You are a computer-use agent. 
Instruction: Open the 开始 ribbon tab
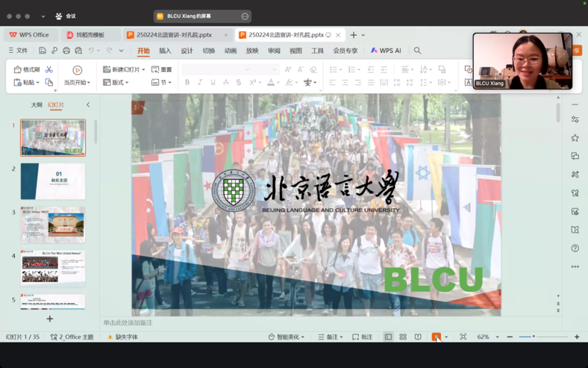click(143, 51)
